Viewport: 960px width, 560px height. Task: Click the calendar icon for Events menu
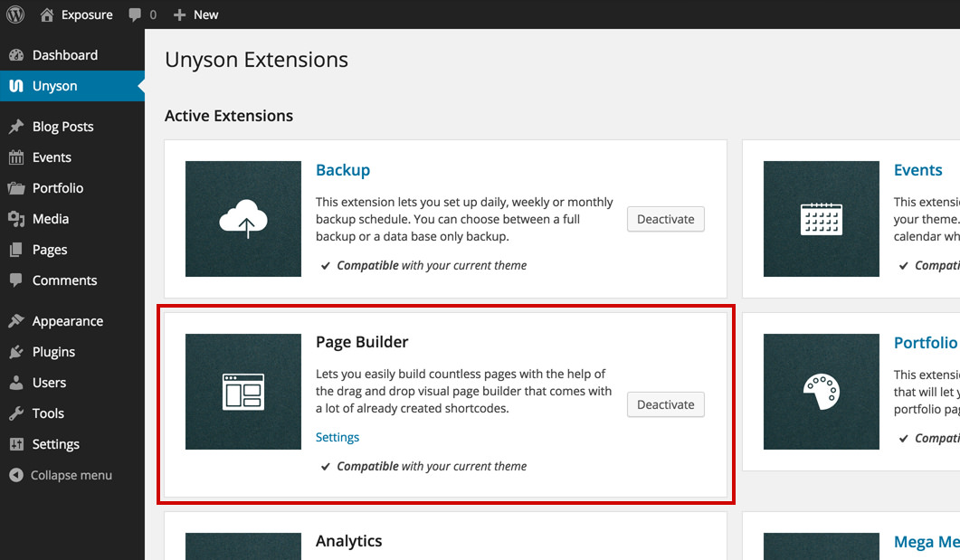click(16, 157)
